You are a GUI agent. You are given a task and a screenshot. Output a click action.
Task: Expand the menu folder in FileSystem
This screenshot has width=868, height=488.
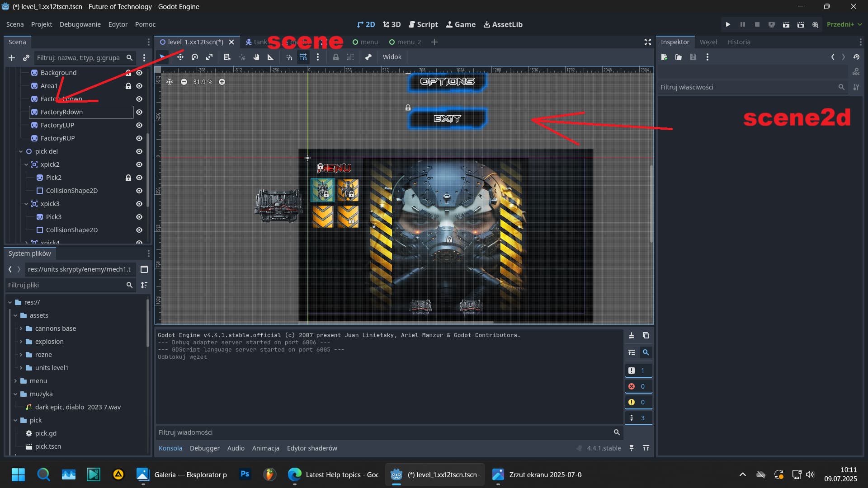15,381
